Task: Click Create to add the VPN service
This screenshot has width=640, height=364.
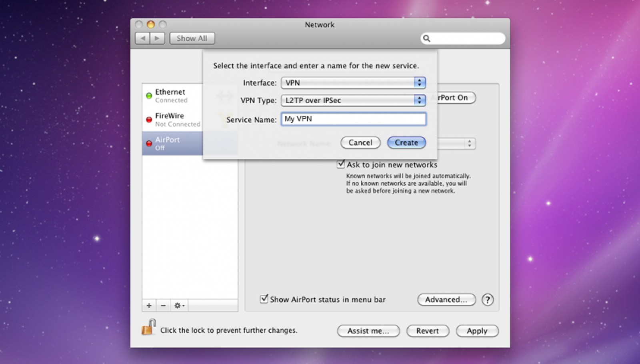Action: 406,142
